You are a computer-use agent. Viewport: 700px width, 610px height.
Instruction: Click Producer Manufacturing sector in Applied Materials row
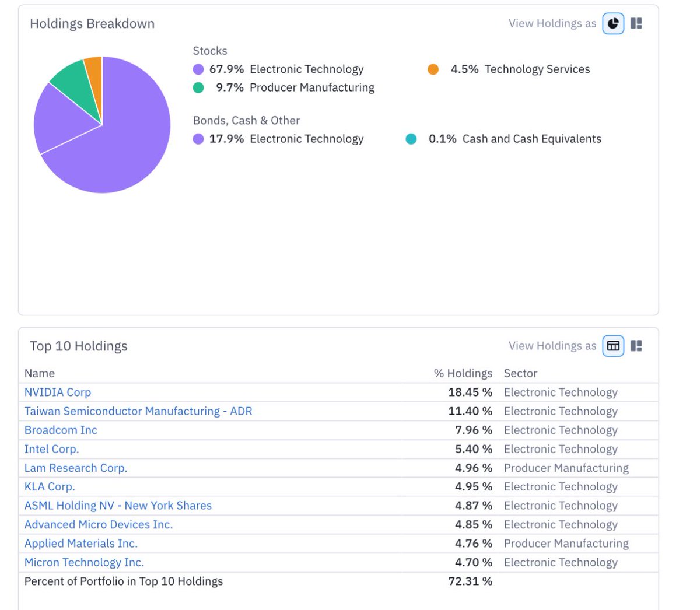[566, 544]
